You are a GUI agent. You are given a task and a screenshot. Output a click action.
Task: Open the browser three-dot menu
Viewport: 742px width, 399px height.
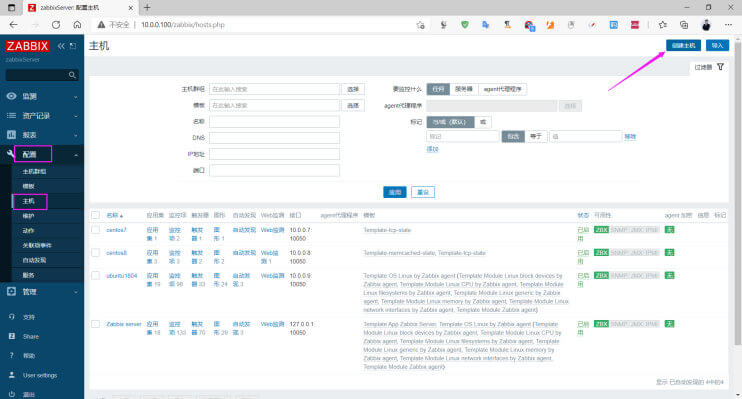click(728, 25)
